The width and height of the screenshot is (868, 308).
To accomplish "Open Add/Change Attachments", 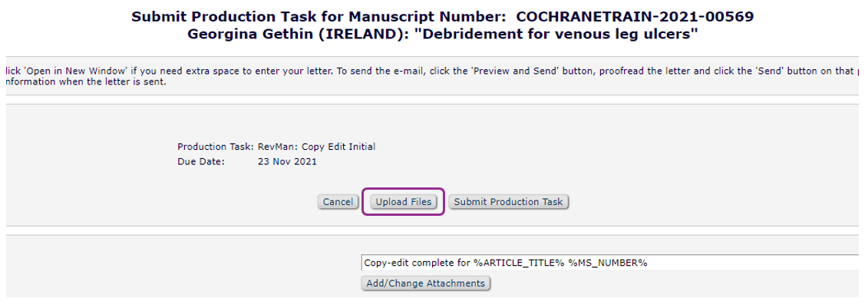I will [x=425, y=283].
